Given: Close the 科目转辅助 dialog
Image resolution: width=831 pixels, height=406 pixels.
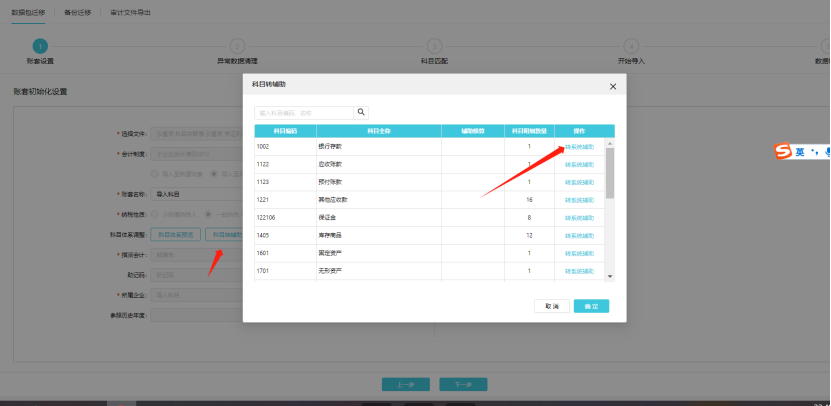Looking at the screenshot, I should point(612,87).
